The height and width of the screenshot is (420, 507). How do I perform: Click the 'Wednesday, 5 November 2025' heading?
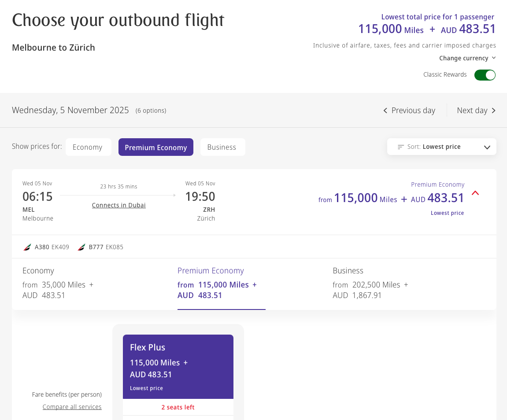70,110
